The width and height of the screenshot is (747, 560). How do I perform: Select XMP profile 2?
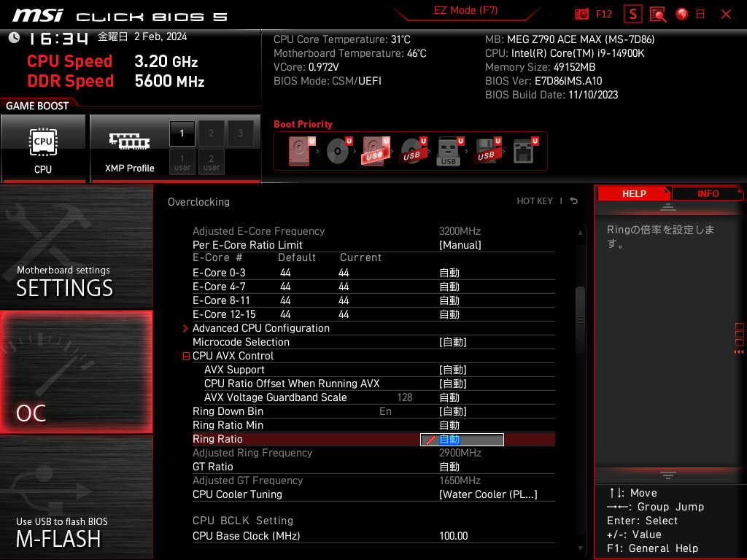click(211, 133)
